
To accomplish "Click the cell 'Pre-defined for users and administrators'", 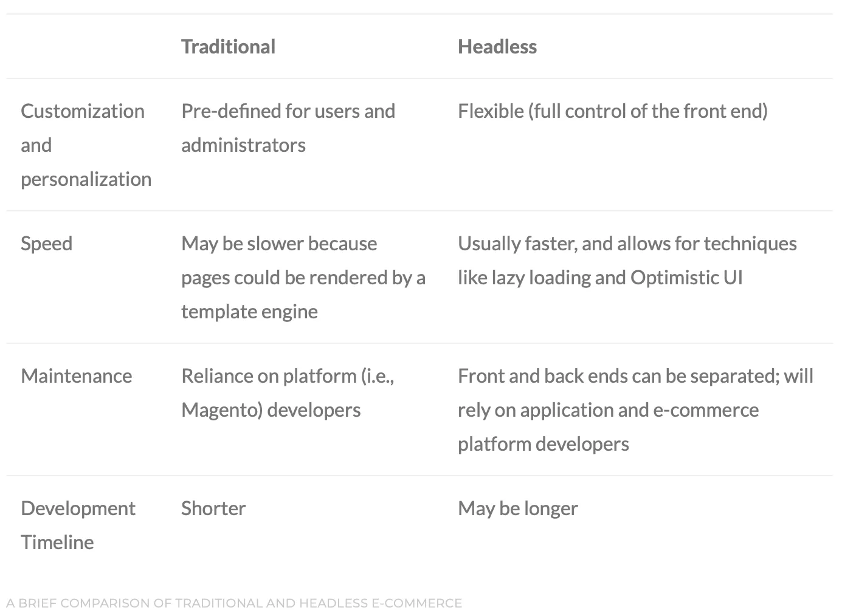I will coord(288,128).
